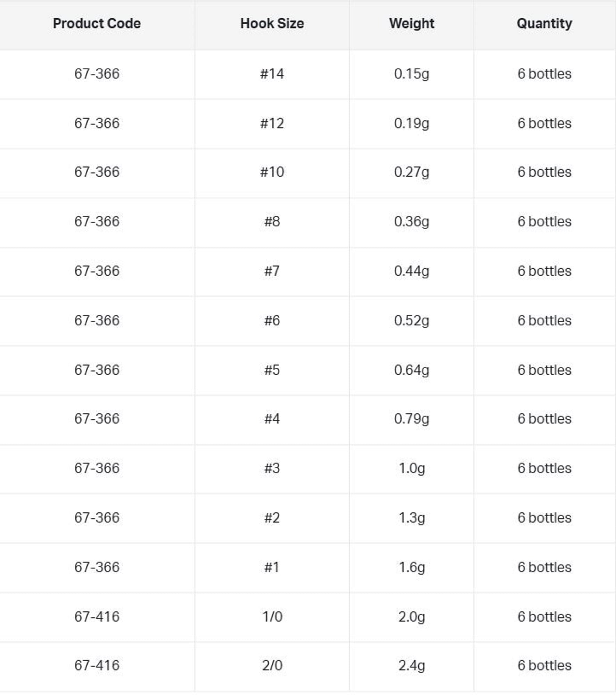Viewport: 616px width, 695px height.
Task: Select the 1.6g weight cell
Action: (x=411, y=567)
